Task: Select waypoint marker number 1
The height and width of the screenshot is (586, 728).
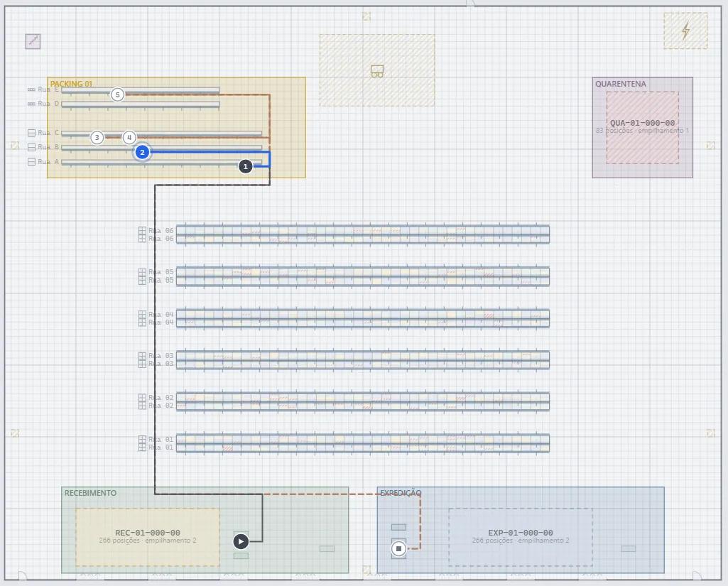Action: 246,166
